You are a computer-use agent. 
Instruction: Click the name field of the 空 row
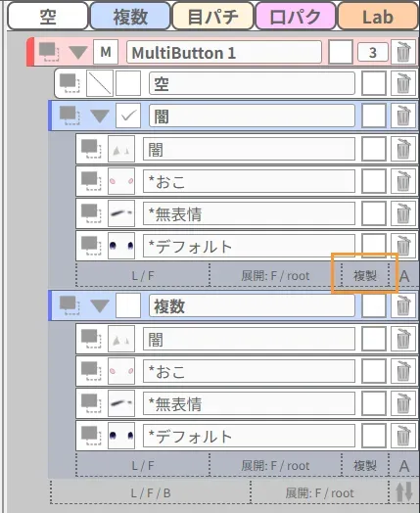coord(252,83)
